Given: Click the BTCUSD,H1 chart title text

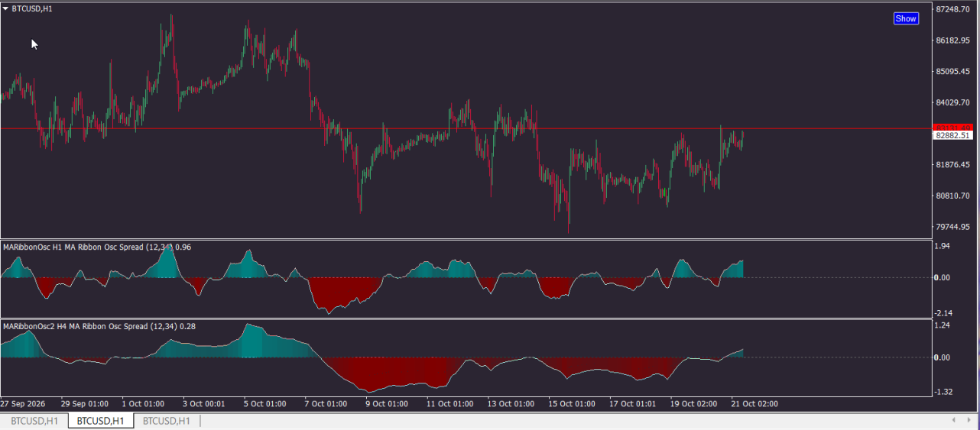Looking at the screenshot, I should 33,8.
